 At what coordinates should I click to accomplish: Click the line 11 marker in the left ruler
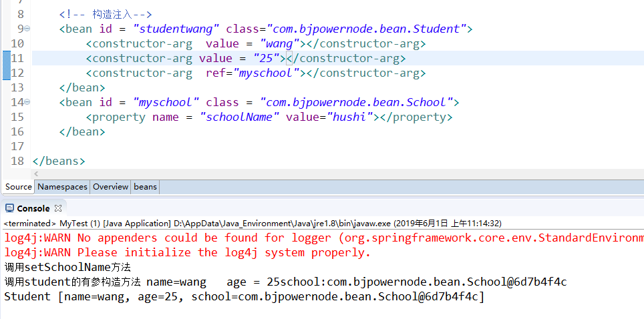tap(6, 58)
